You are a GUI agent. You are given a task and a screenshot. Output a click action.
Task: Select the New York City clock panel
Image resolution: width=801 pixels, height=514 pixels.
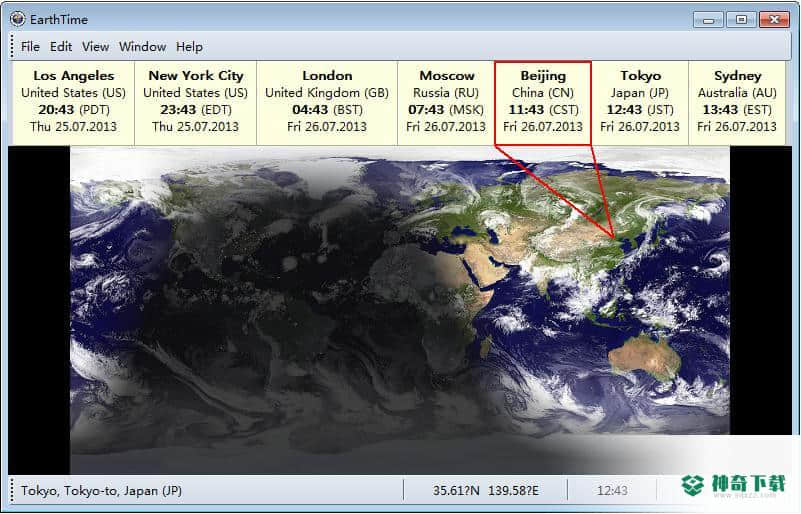tap(196, 103)
